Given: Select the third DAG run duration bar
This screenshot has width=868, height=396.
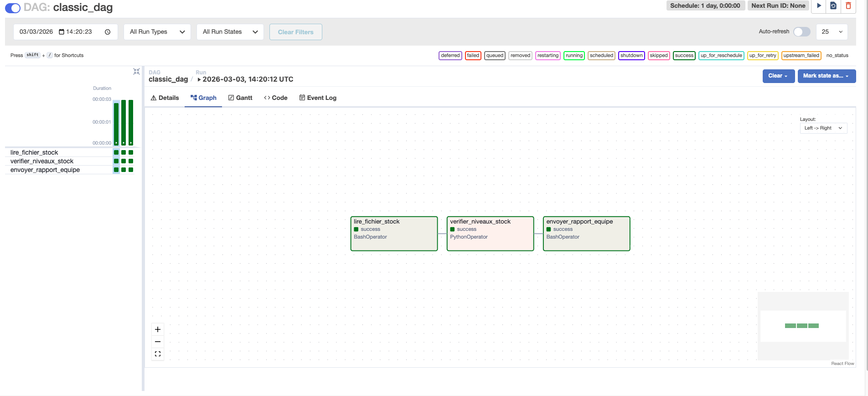Looking at the screenshot, I should (131, 122).
